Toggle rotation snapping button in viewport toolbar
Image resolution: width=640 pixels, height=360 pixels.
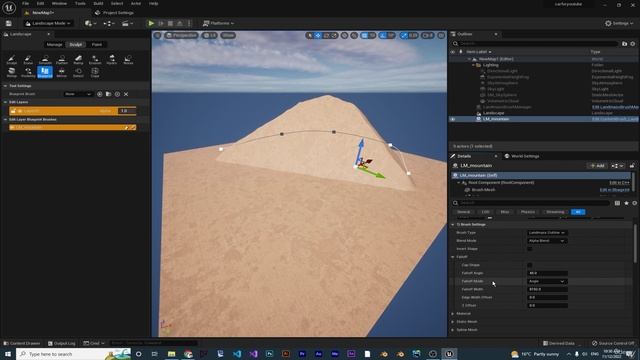point(382,36)
